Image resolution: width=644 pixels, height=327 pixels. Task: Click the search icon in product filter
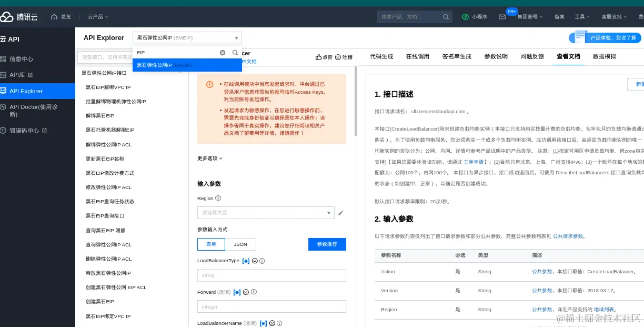point(235,53)
